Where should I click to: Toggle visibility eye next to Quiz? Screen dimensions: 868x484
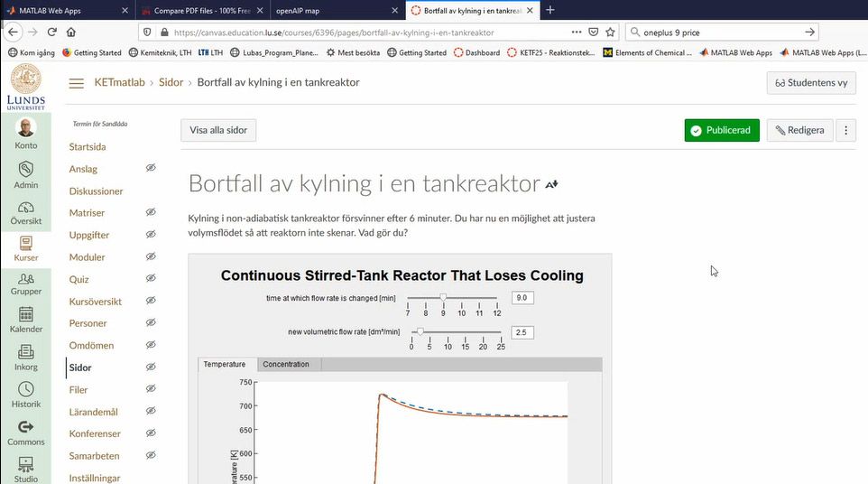[x=152, y=279]
